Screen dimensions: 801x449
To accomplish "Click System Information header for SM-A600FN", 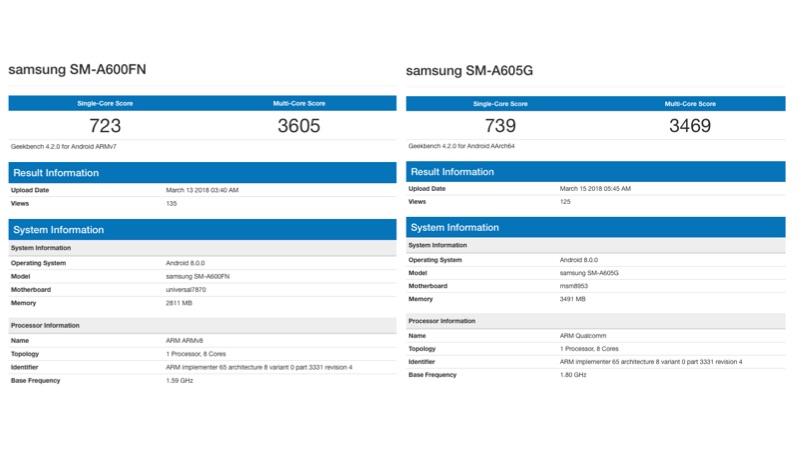I will (x=57, y=230).
